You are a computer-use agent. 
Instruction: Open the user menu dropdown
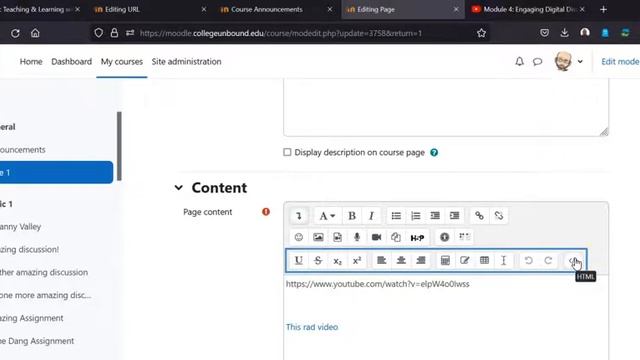click(569, 62)
